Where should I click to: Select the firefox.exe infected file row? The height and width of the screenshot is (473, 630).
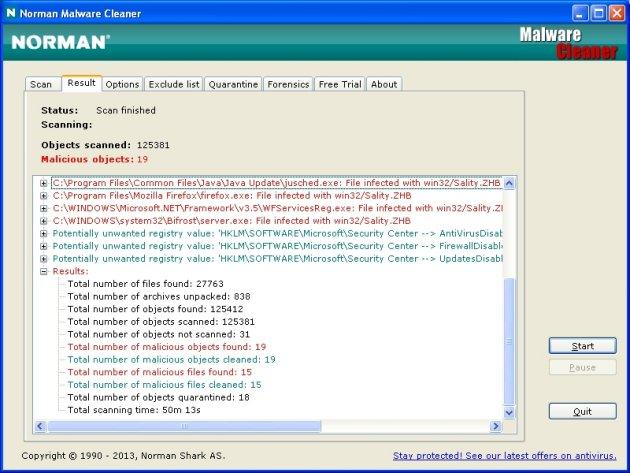[x=232, y=196]
